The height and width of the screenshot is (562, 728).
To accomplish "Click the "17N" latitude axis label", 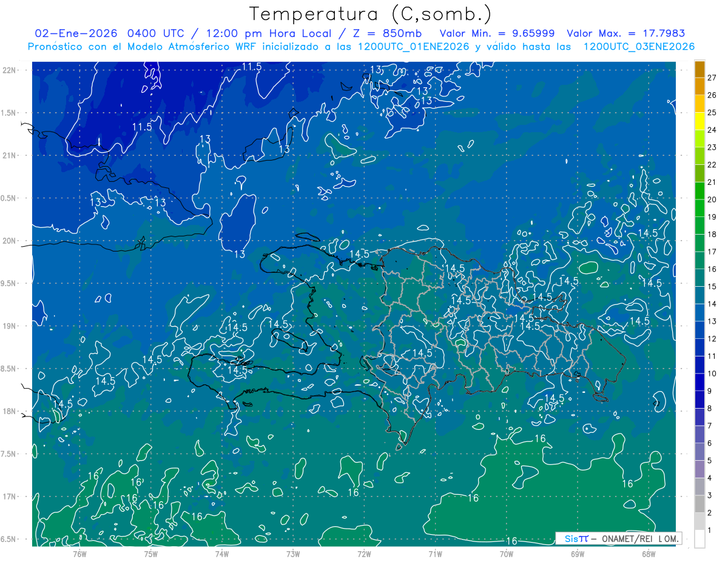I will click(x=10, y=497).
